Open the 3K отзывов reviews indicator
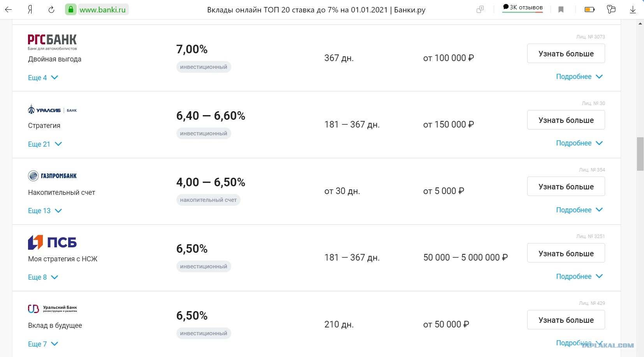Screen dimensions: 644x357 point(523,7)
